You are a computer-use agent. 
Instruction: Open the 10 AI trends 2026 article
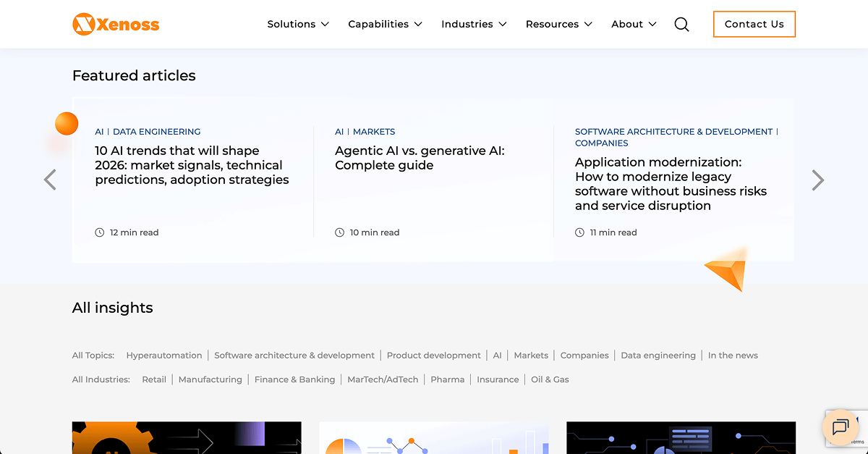coord(192,165)
